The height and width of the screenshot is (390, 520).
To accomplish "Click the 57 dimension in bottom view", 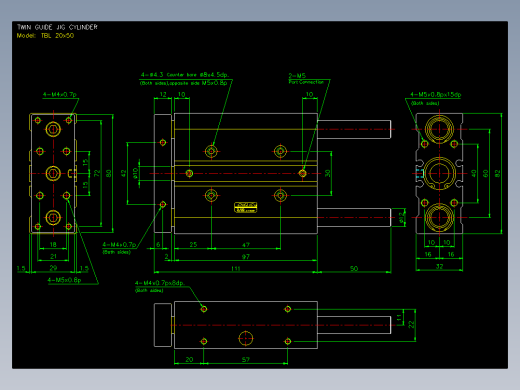I will [246, 360].
